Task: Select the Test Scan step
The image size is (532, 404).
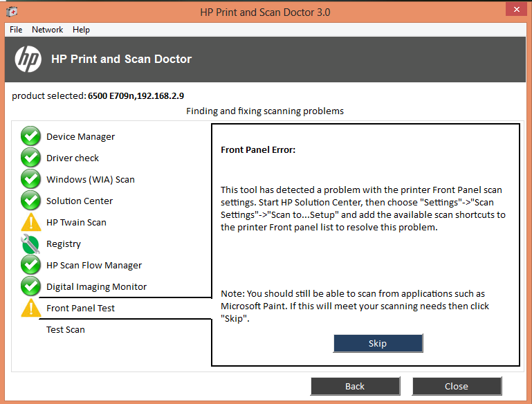Action: [66, 330]
